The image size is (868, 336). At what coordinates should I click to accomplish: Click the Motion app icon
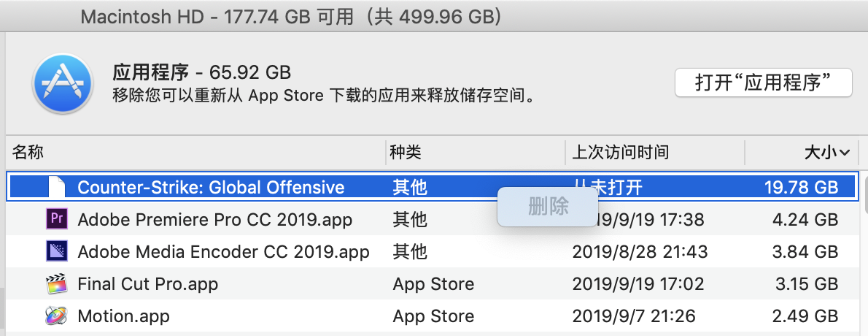(x=56, y=316)
